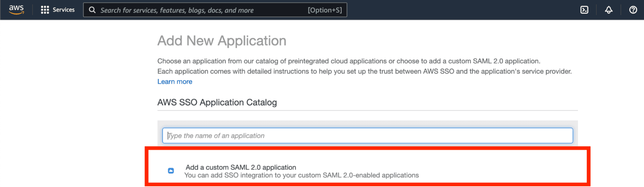The width and height of the screenshot is (644, 187).
Task: Click the SSO integration description under custom SAML
Action: [x=301, y=175]
